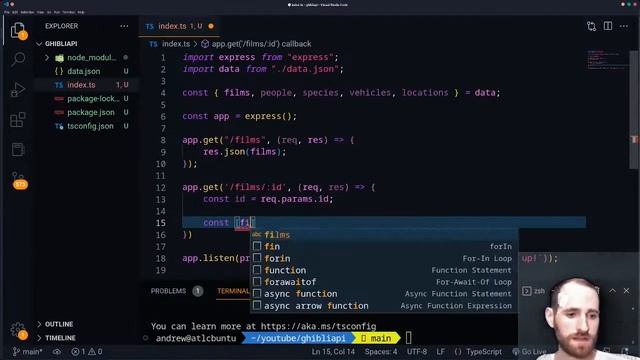The image size is (640, 360).
Task: Click the unsaved dot on index.ts tab
Action: click(211, 26)
